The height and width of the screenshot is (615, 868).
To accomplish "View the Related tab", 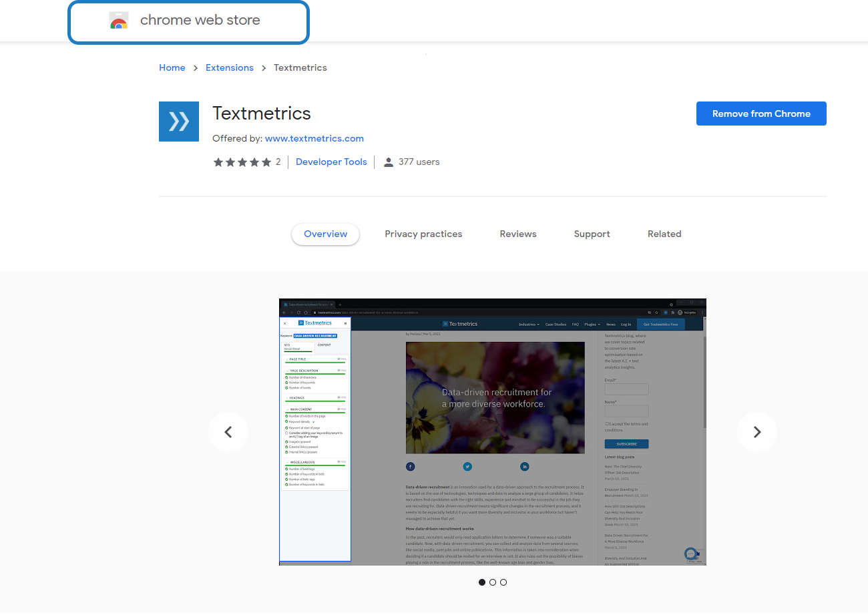I will point(664,234).
